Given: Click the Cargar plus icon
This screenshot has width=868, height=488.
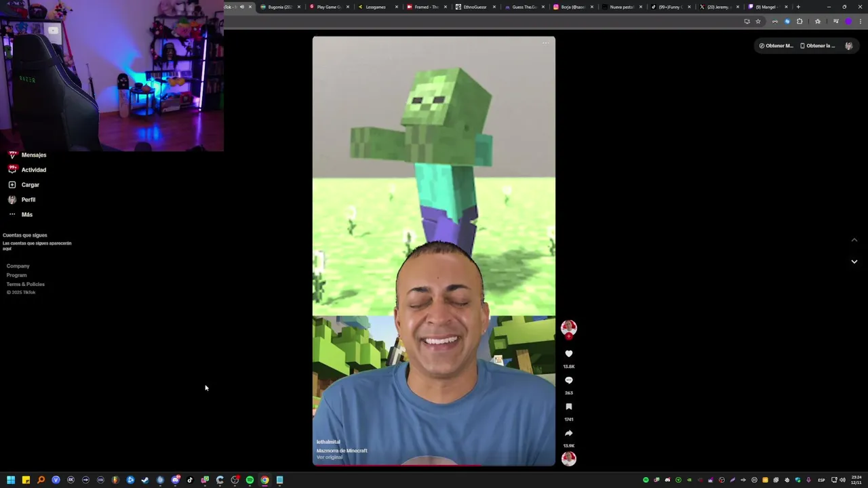Looking at the screenshot, I should [12, 184].
